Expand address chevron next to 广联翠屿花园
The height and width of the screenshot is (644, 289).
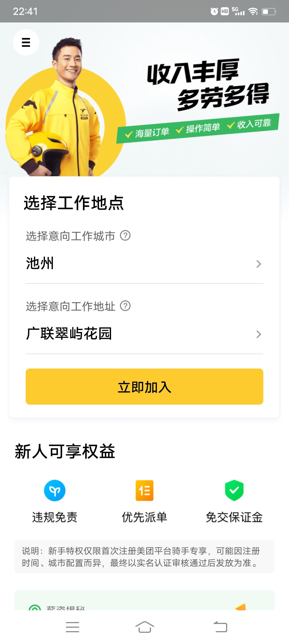coord(258,334)
